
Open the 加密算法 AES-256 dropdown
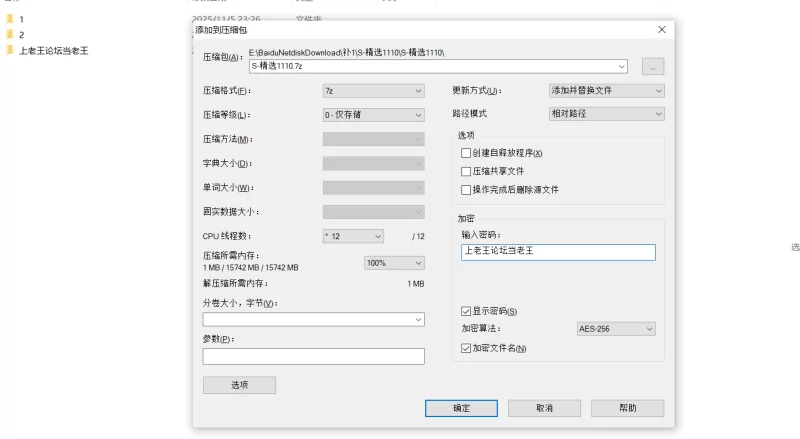[x=616, y=329]
